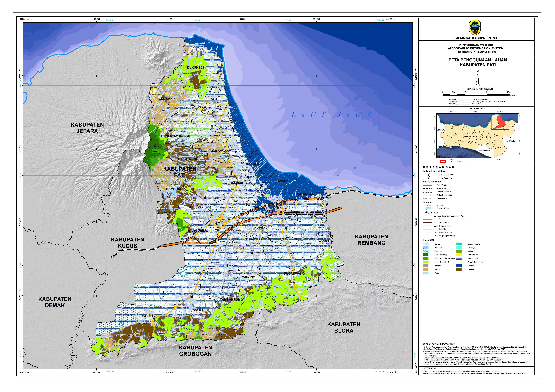Click the 'PETA PENGGUNAAN LAHAN KABUPATEN PATI' title
Screen dimensions: 555x392
pyautogui.click(x=478, y=62)
